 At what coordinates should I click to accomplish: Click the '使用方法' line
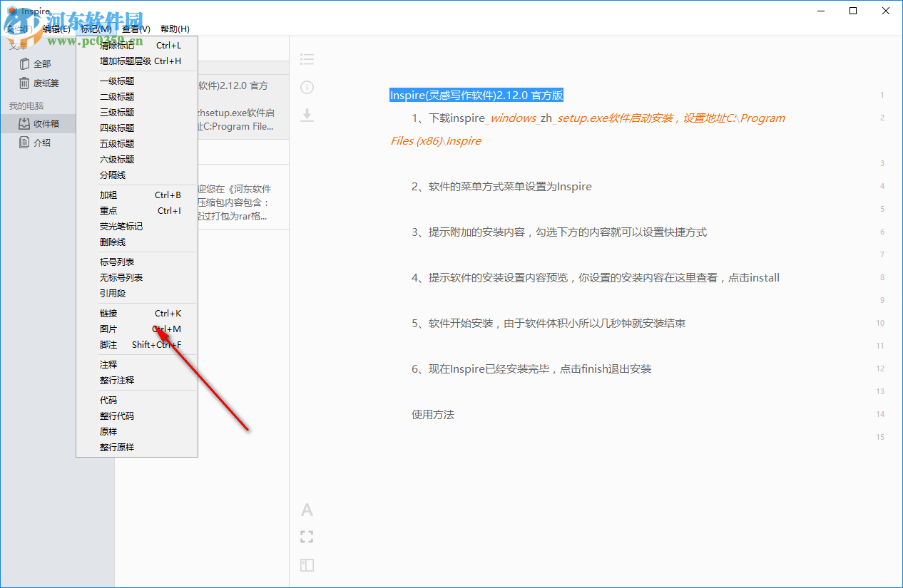(x=433, y=415)
